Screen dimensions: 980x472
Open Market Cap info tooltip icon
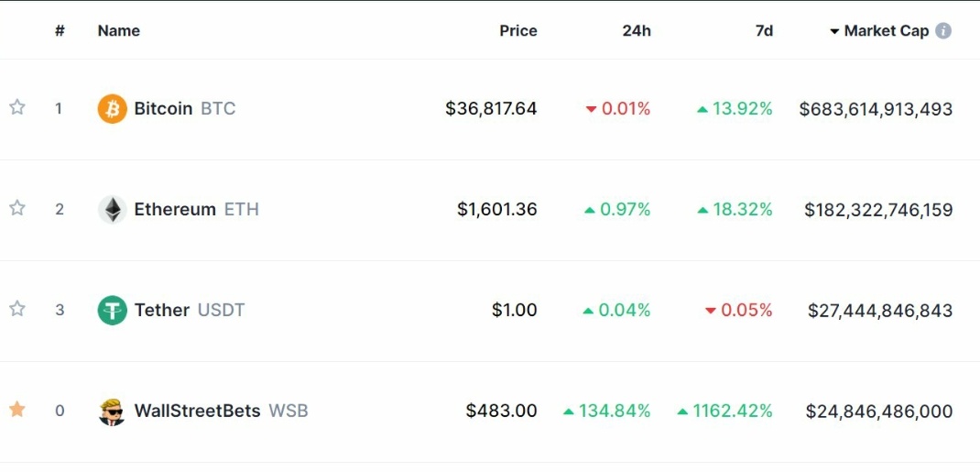(x=943, y=30)
